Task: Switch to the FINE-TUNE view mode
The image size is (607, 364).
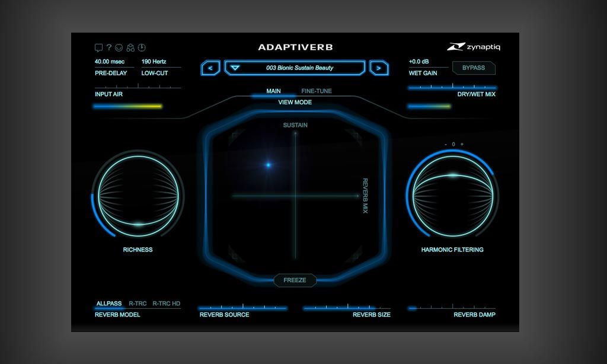Action: 317,91
